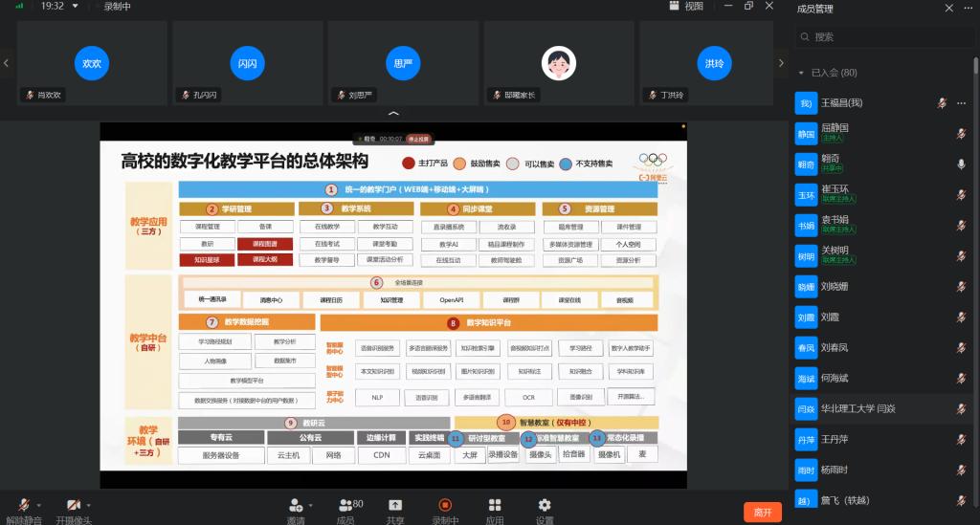
Task: Click muted mic icon for 关树明
Action: (961, 256)
